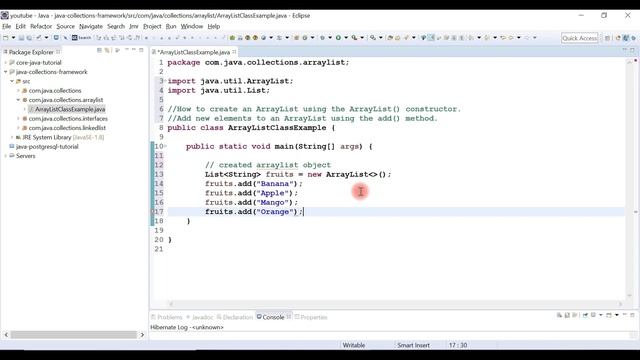Click the green Run button icon

click(x=338, y=38)
